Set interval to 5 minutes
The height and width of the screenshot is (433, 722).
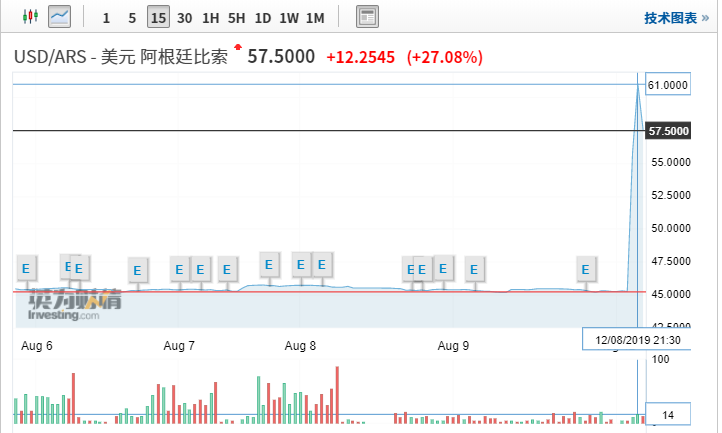[x=132, y=18]
